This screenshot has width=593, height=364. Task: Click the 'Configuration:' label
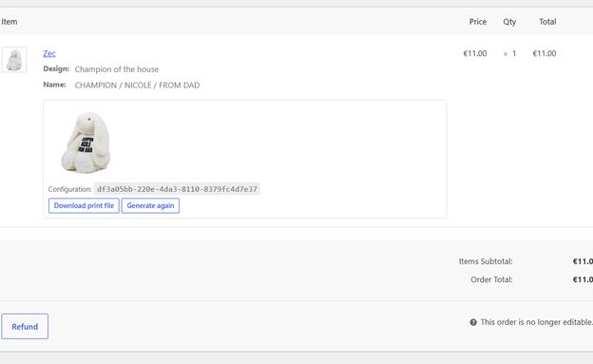[x=69, y=189]
